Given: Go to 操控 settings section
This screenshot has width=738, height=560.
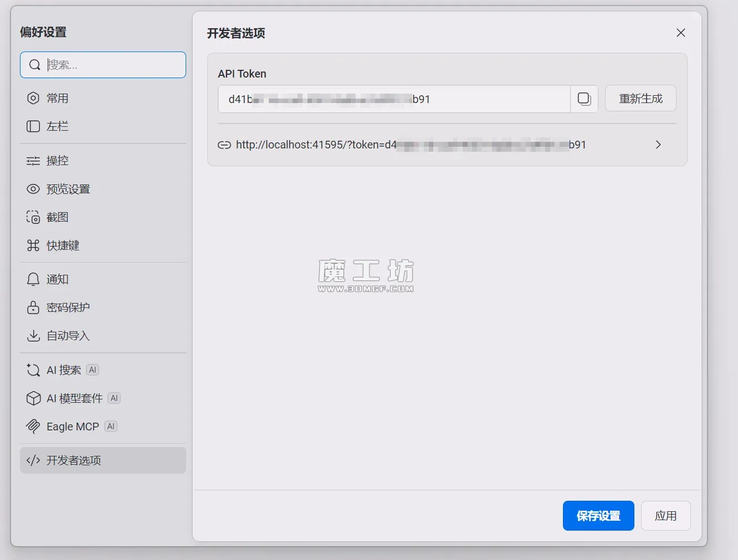Looking at the screenshot, I should pos(57,161).
